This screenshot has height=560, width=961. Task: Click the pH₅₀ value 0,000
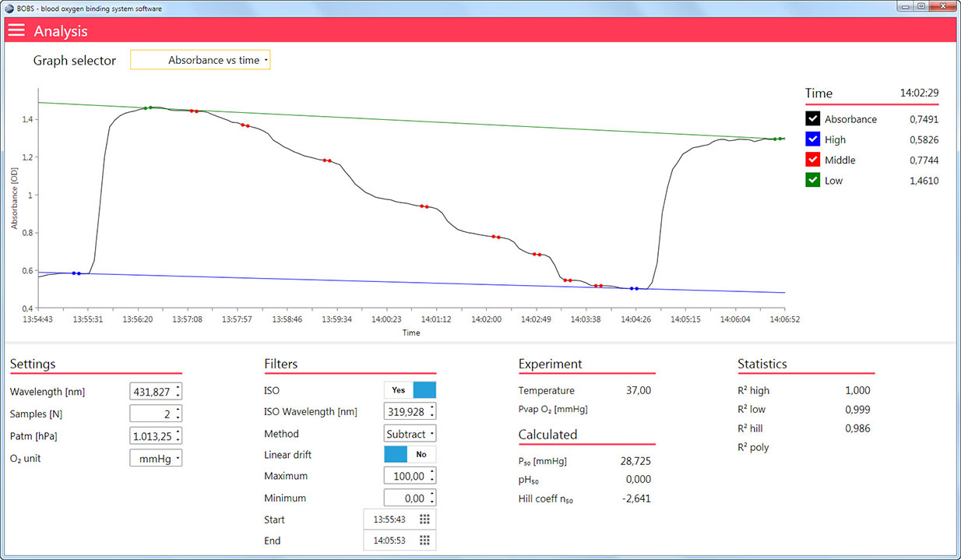(x=638, y=479)
